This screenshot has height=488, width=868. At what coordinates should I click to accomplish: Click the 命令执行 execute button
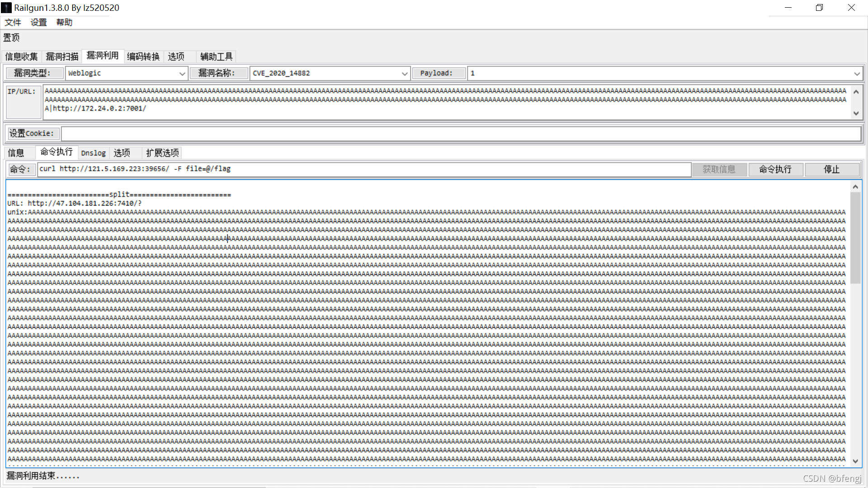pos(776,169)
